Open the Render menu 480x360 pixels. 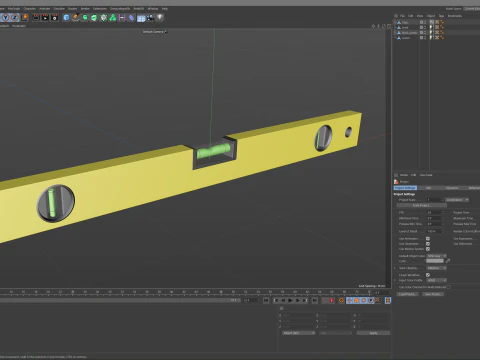(85, 9)
